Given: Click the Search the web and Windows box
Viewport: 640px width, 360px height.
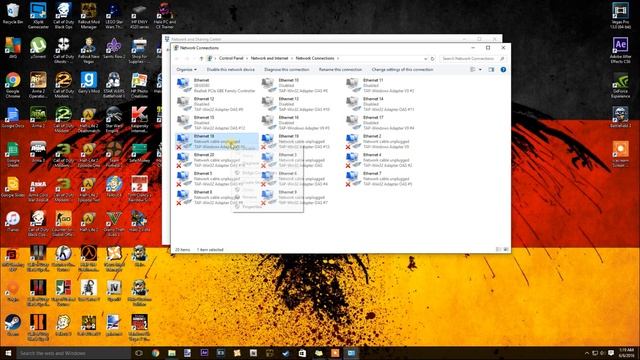Looking at the screenshot, I should click(x=73, y=353).
